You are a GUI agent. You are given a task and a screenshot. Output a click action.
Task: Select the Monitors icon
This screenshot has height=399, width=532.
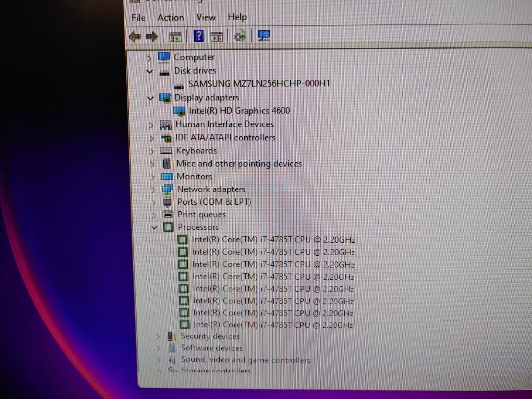pyautogui.click(x=167, y=177)
